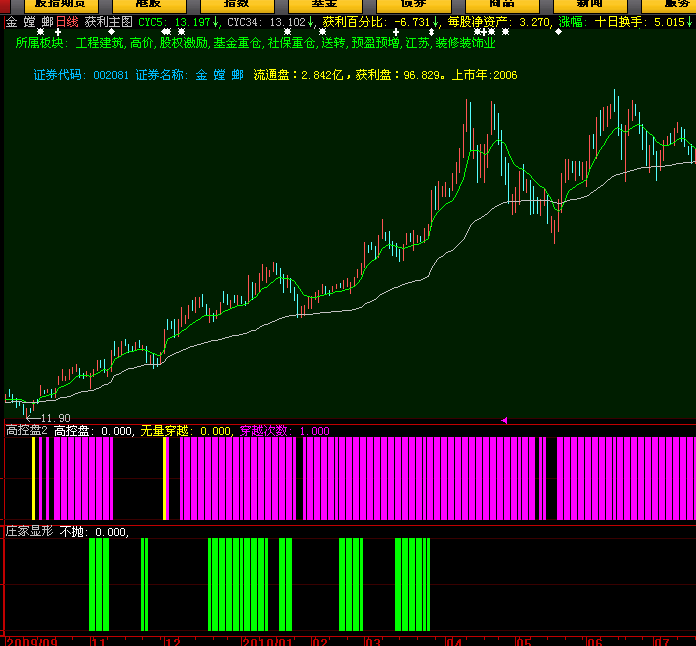Open the 基金 tab
The image size is (696, 646).
tap(325, 5)
